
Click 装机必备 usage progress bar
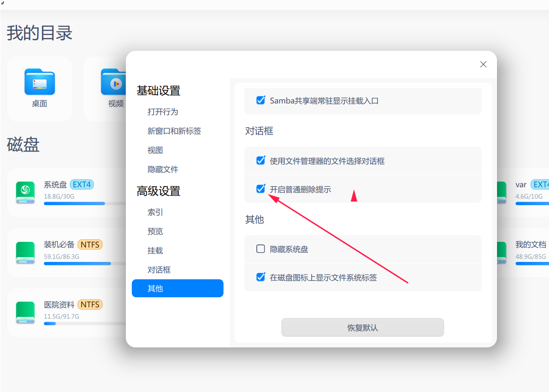tap(85, 264)
